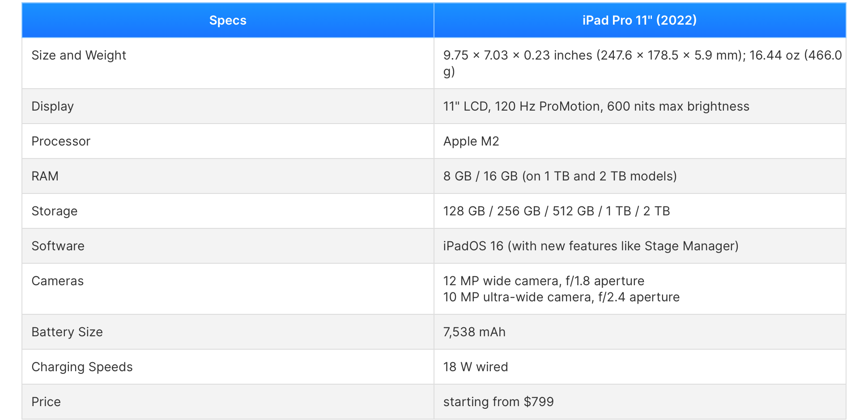Click the Storage row label

[x=54, y=211]
